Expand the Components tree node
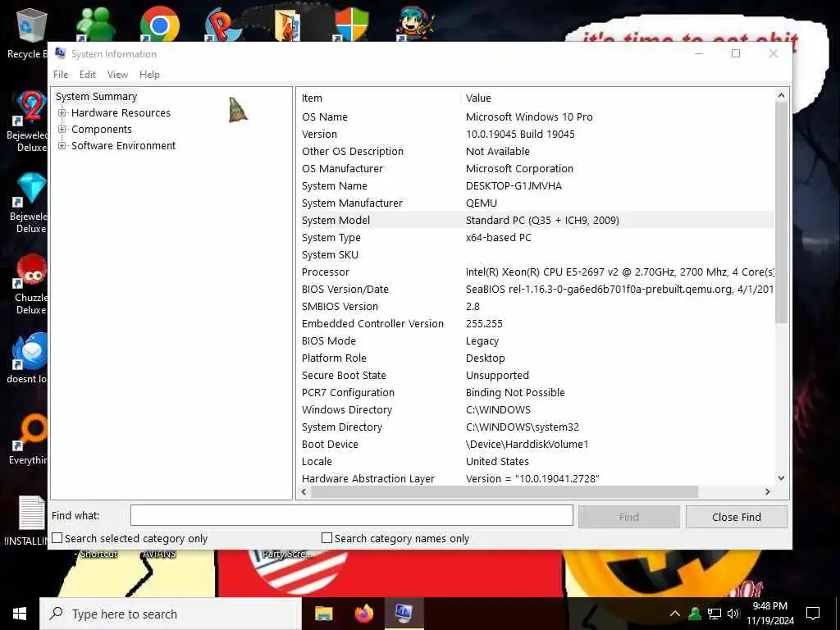 click(62, 129)
